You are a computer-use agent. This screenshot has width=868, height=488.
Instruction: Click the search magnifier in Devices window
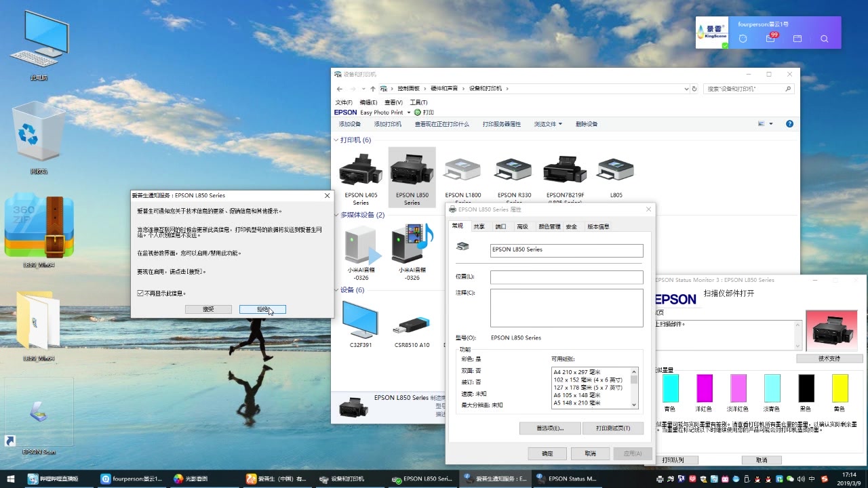(x=788, y=89)
